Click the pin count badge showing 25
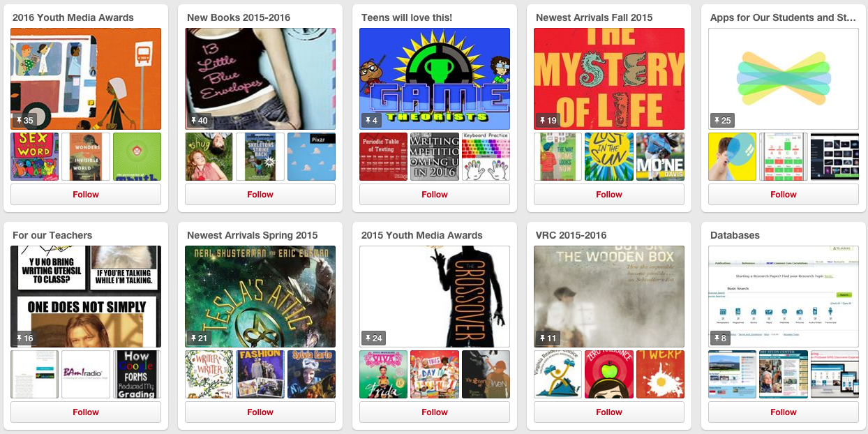The width and height of the screenshot is (868, 434). 722,121
